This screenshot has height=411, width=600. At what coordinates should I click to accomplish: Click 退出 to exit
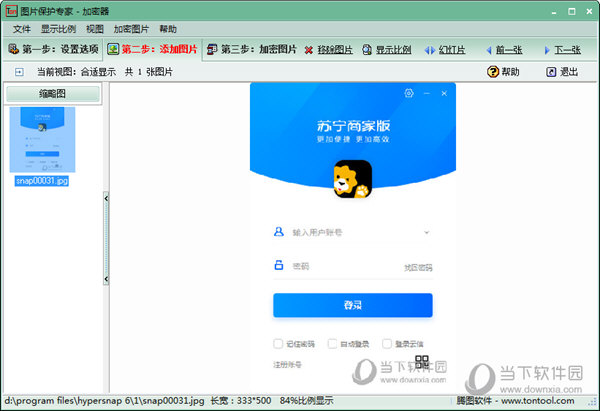569,72
